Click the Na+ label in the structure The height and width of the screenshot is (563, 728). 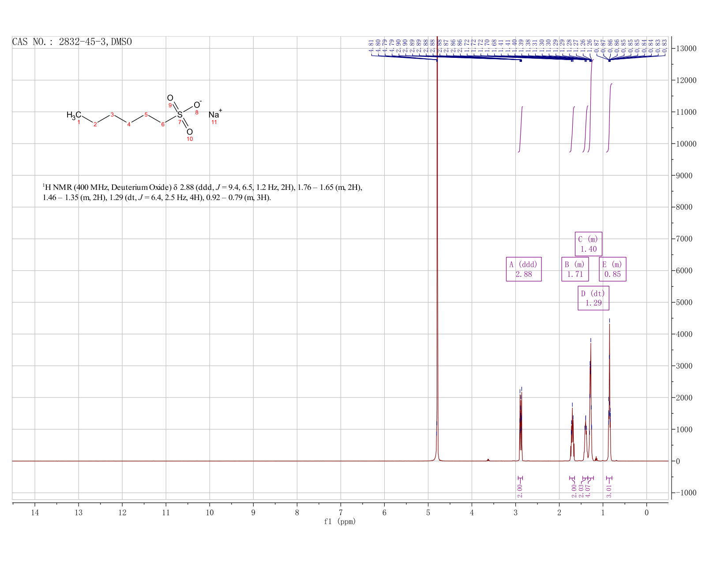click(215, 114)
